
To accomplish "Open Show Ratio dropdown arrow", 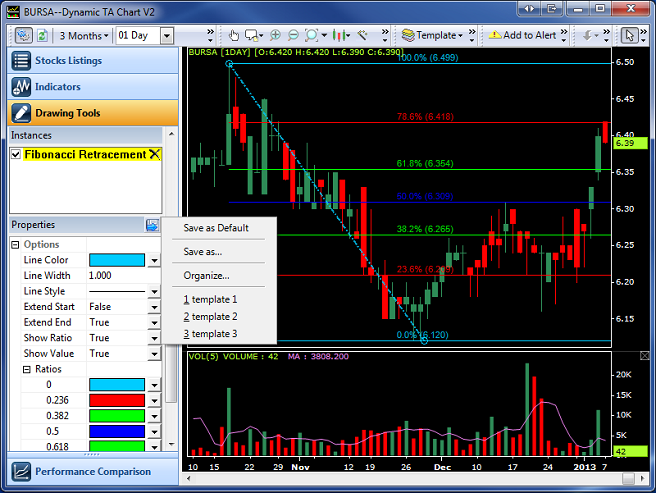I will pyautogui.click(x=154, y=338).
